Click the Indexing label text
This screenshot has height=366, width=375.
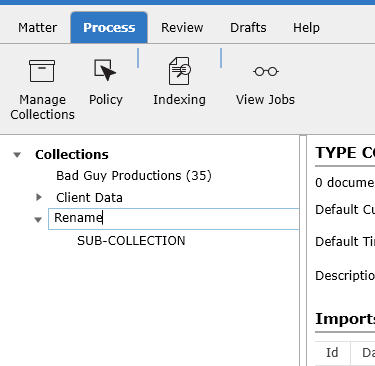[x=179, y=100]
